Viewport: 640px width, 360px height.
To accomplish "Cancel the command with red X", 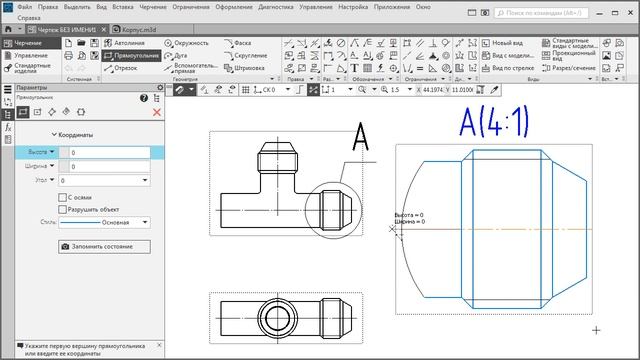I will (x=157, y=112).
